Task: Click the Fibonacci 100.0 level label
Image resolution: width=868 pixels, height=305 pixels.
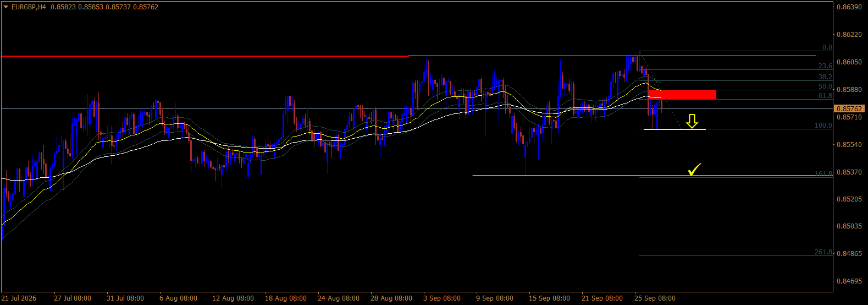Action: [x=823, y=126]
